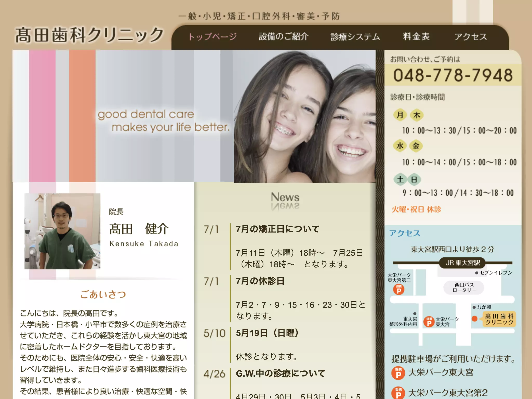Click the 高田歯科クリニック logo
532x399 pixels.
pyautogui.click(x=90, y=35)
